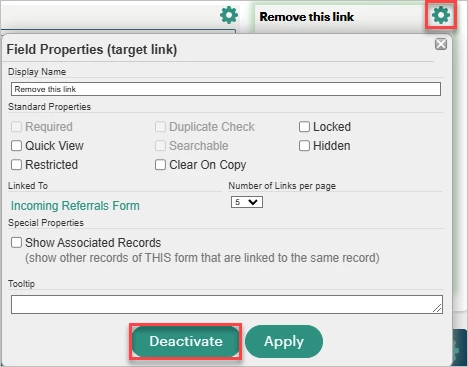Enable the Quick View checkbox
Image resolution: width=468 pixels, height=367 pixels.
[x=16, y=146]
